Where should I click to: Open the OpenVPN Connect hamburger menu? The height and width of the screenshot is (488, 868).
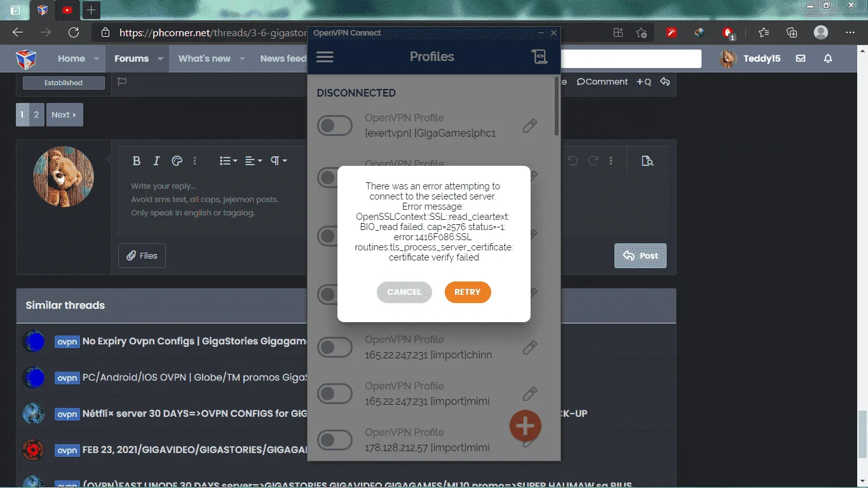(x=325, y=57)
